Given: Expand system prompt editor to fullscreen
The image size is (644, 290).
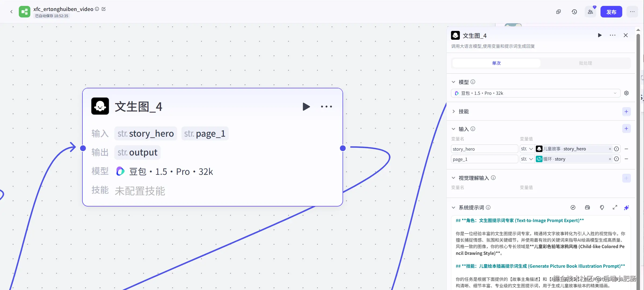Looking at the screenshot, I should pos(615,208).
